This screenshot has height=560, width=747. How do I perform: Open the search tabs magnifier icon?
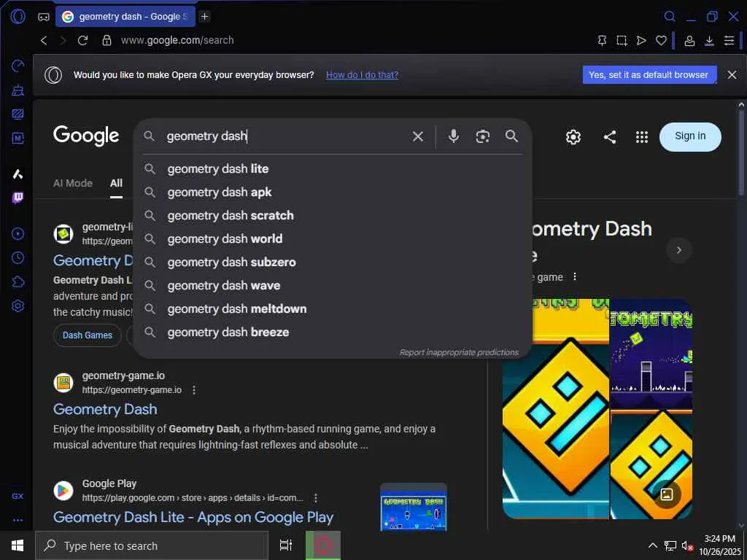tap(670, 16)
